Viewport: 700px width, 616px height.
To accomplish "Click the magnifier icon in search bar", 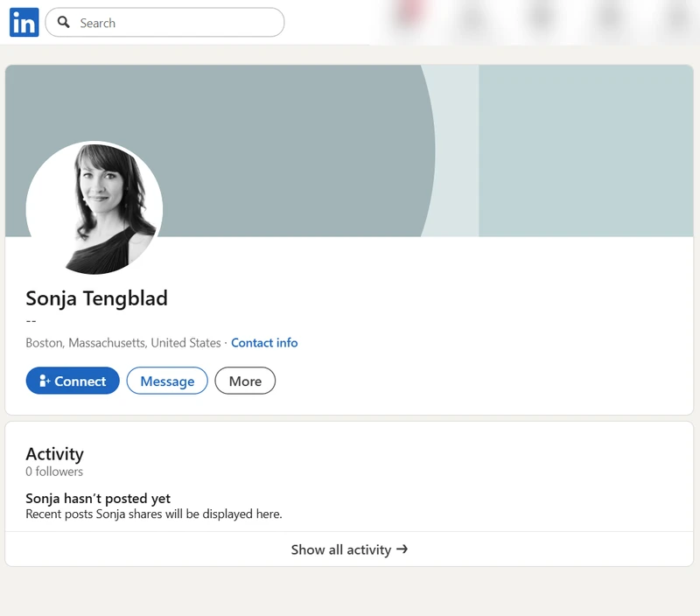I will (x=63, y=23).
